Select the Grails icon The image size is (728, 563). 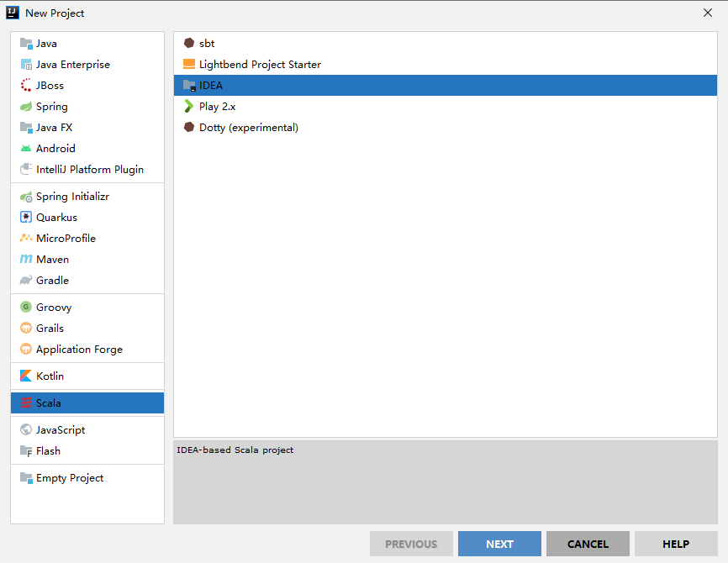click(26, 329)
